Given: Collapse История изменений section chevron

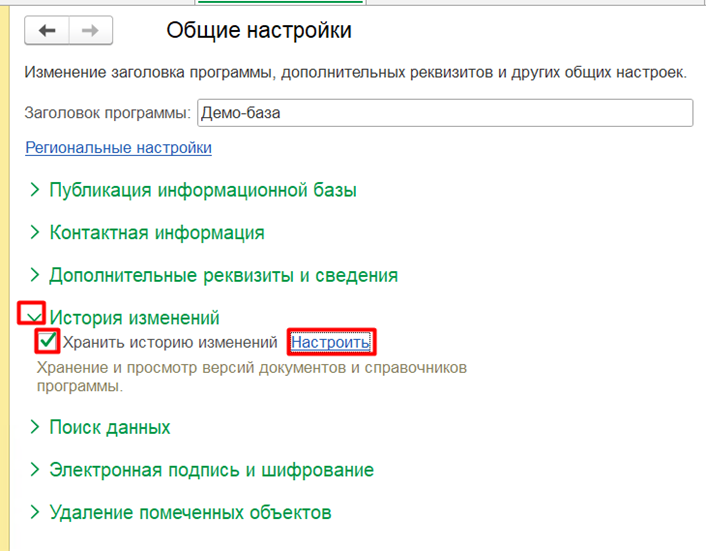Looking at the screenshot, I should point(33,317).
